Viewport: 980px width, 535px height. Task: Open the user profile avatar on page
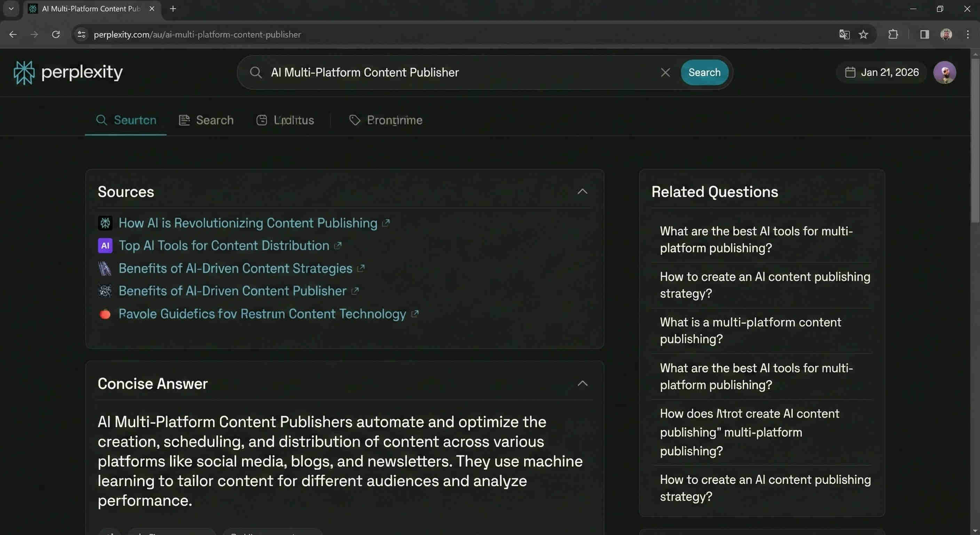click(x=945, y=72)
